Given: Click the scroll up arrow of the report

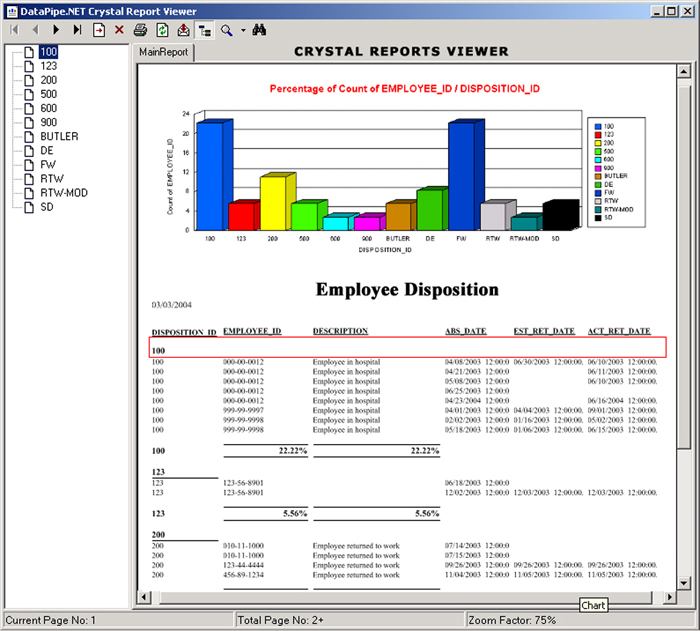Looking at the screenshot, I should (684, 71).
